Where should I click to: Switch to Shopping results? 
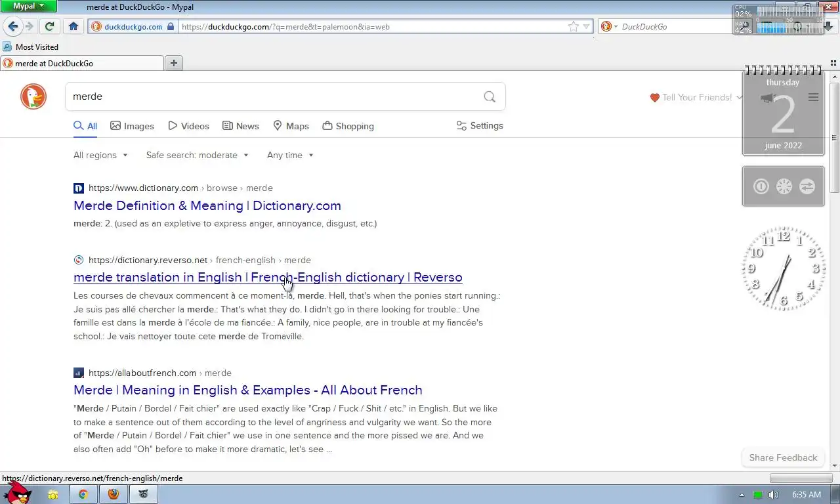(x=348, y=126)
